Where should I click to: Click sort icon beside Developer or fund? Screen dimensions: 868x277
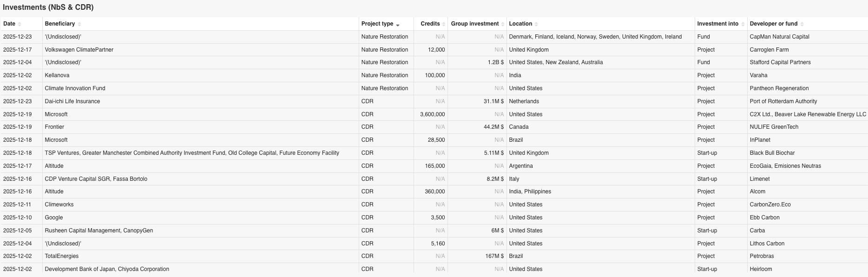pyautogui.click(x=802, y=24)
